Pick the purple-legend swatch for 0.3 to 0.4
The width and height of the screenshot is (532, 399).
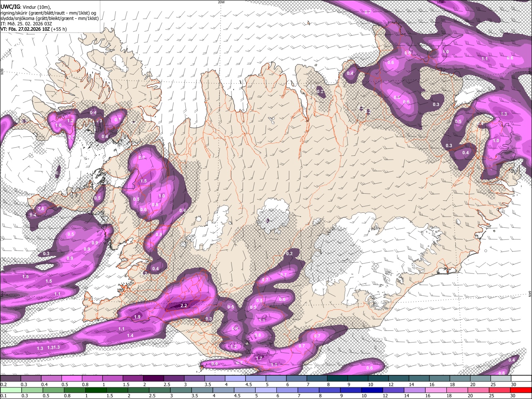tap(30, 379)
